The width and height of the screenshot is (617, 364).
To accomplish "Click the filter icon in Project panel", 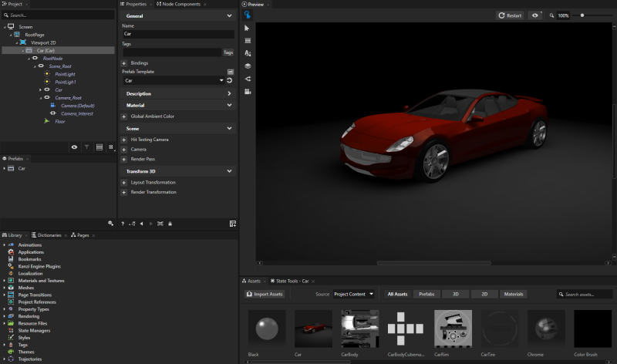I will [x=86, y=147].
